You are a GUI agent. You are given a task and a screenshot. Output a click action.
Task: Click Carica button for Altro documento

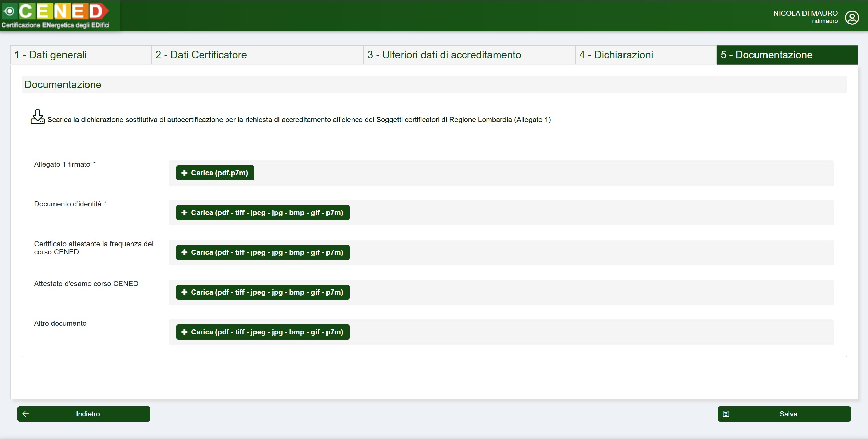tap(263, 332)
